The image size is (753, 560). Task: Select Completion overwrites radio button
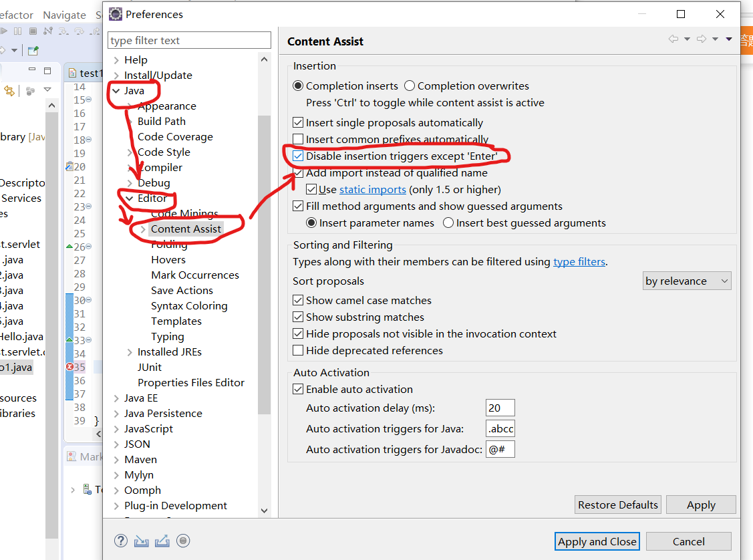point(410,86)
